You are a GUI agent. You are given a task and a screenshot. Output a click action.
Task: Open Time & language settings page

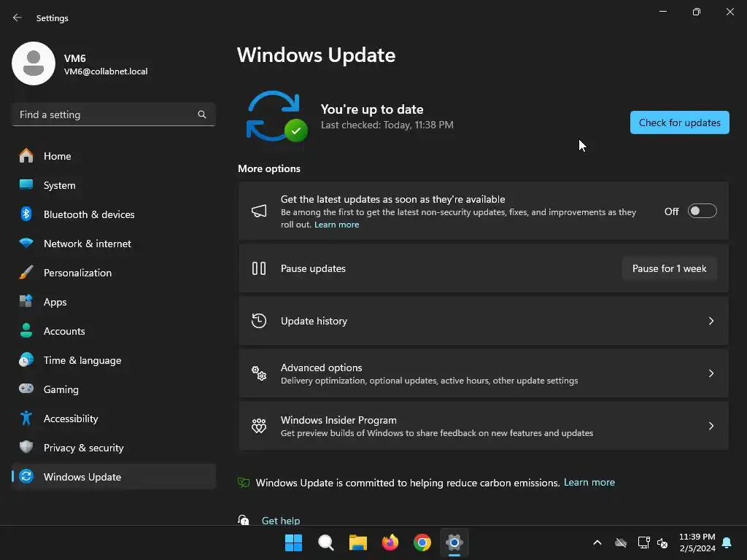point(114,360)
